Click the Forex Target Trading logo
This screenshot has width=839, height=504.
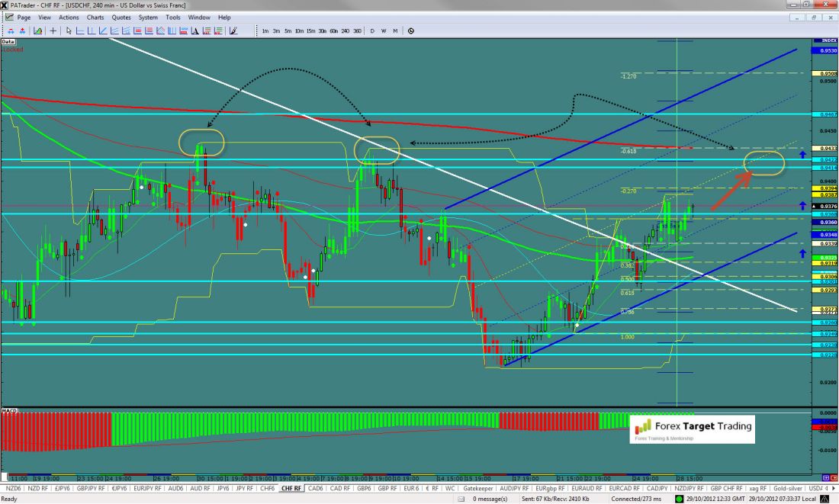(691, 429)
